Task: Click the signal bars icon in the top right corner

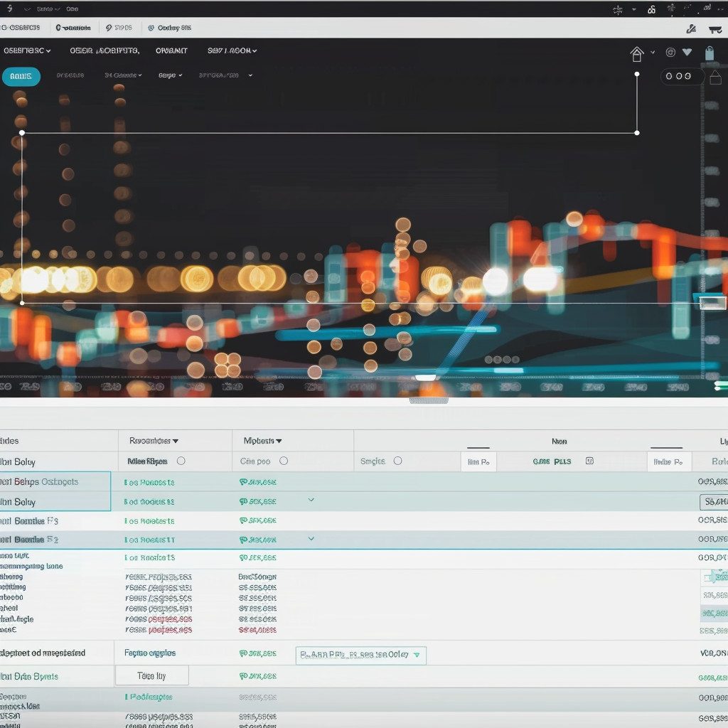Action: coord(707,7)
